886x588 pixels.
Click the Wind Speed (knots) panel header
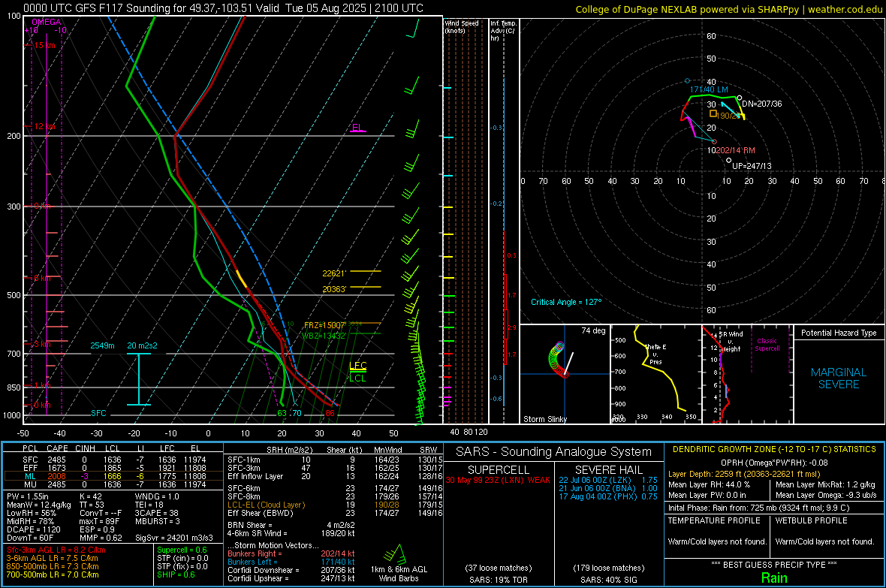(x=463, y=26)
